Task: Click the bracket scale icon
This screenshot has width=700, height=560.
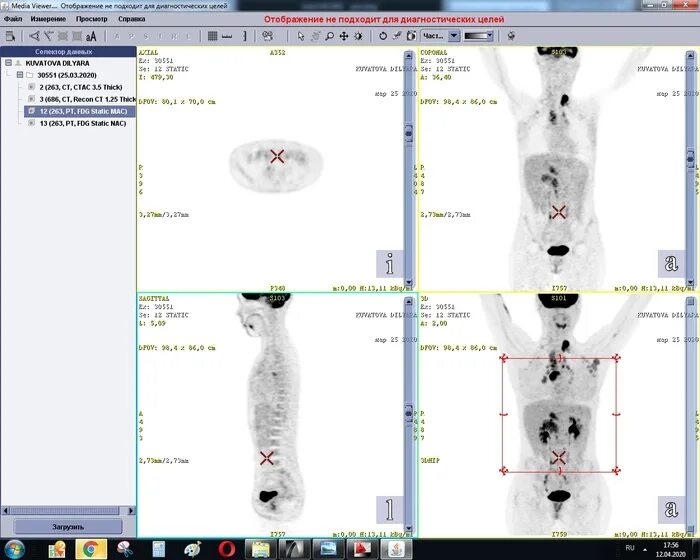Action: click(x=245, y=36)
